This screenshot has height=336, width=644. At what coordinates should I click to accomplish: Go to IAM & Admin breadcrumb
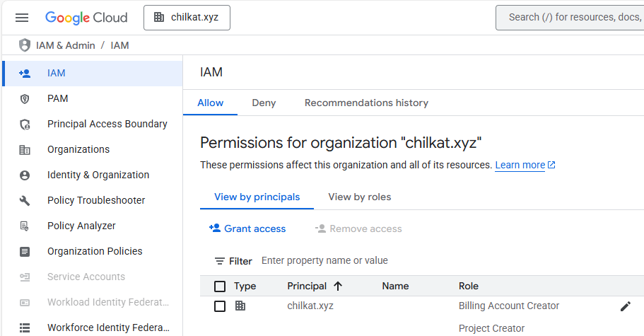coord(65,45)
